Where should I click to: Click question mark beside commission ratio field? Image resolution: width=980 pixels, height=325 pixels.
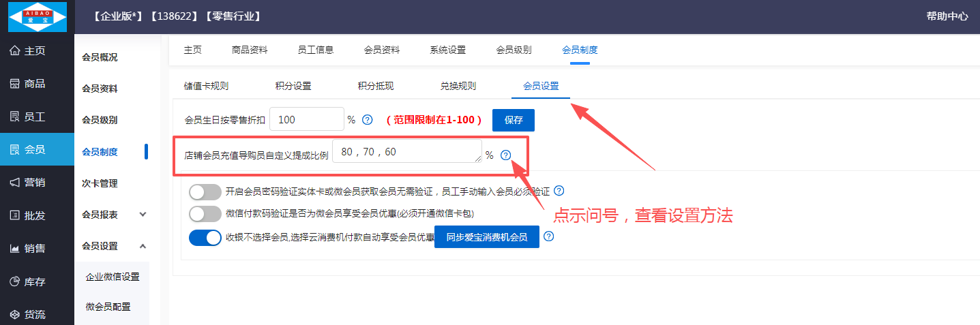point(505,155)
